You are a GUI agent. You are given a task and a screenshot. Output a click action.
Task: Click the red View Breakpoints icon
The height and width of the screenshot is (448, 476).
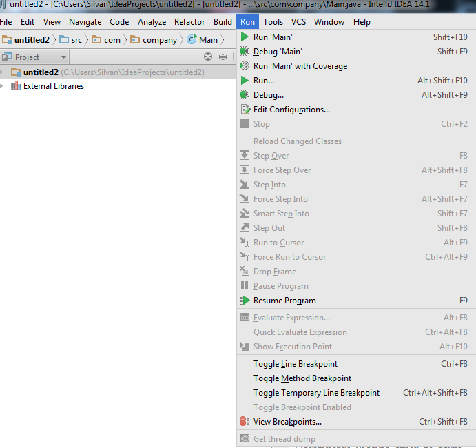245,421
